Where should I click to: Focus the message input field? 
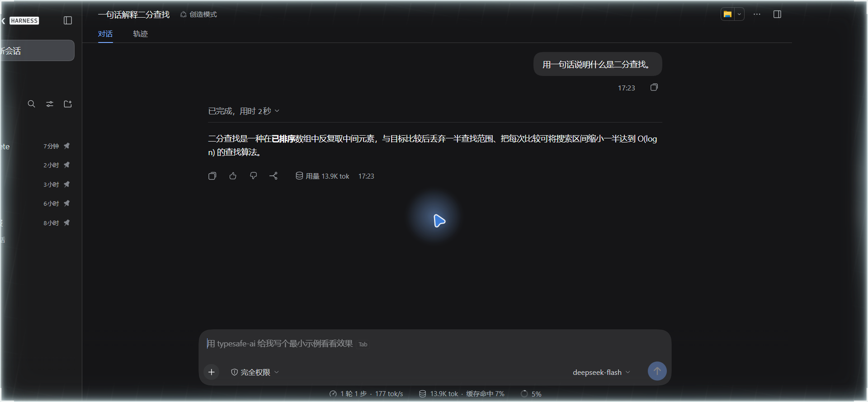pyautogui.click(x=434, y=344)
